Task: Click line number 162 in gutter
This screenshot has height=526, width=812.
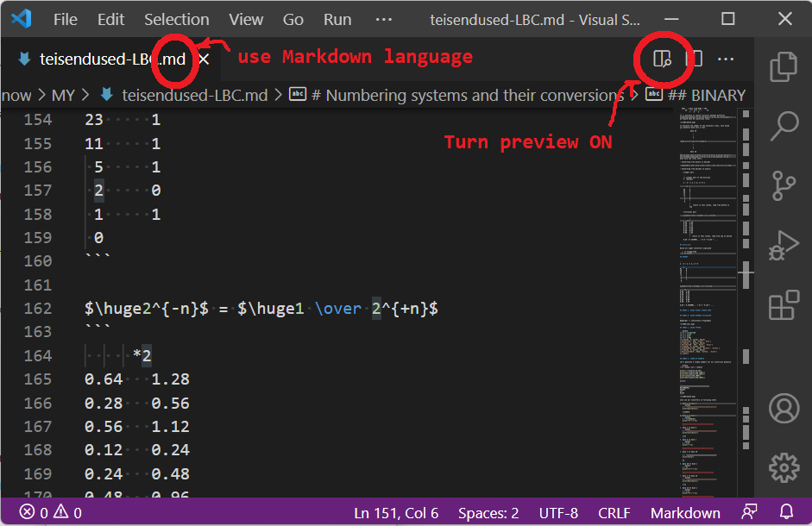Action: click(38, 309)
